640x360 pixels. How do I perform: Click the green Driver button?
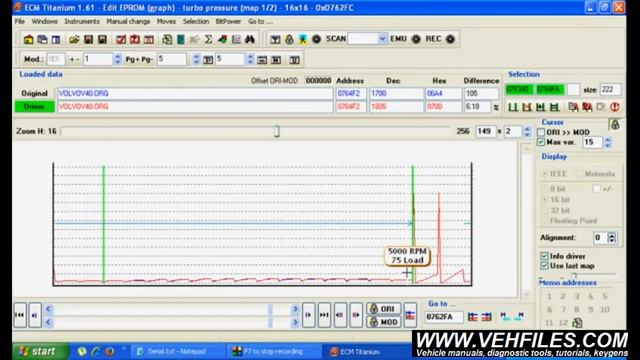point(34,107)
